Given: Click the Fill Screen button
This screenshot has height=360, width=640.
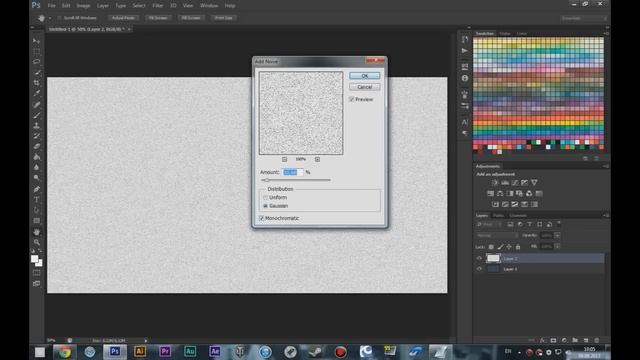Looking at the screenshot, I should 191,18.
